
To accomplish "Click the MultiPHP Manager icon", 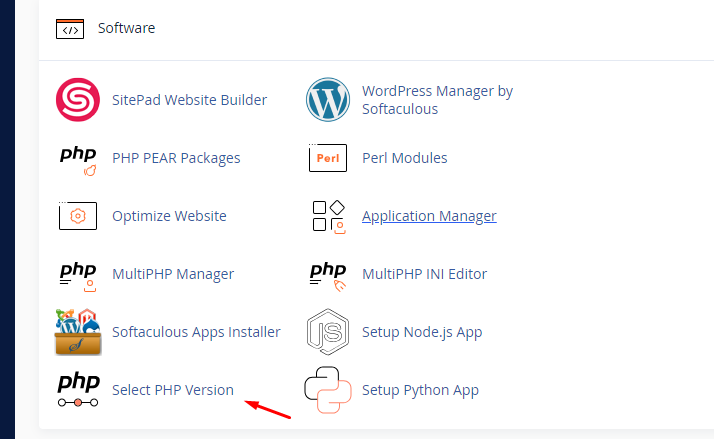I will point(78,276).
